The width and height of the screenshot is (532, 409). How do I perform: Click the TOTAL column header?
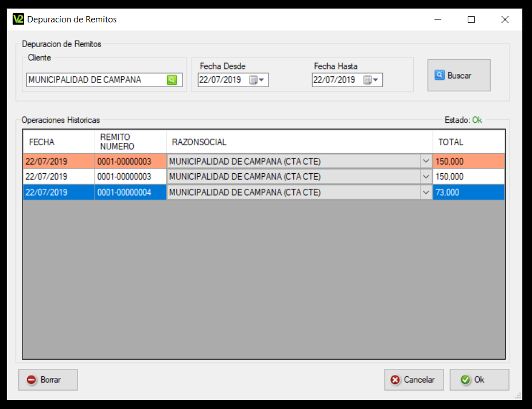[x=468, y=142]
